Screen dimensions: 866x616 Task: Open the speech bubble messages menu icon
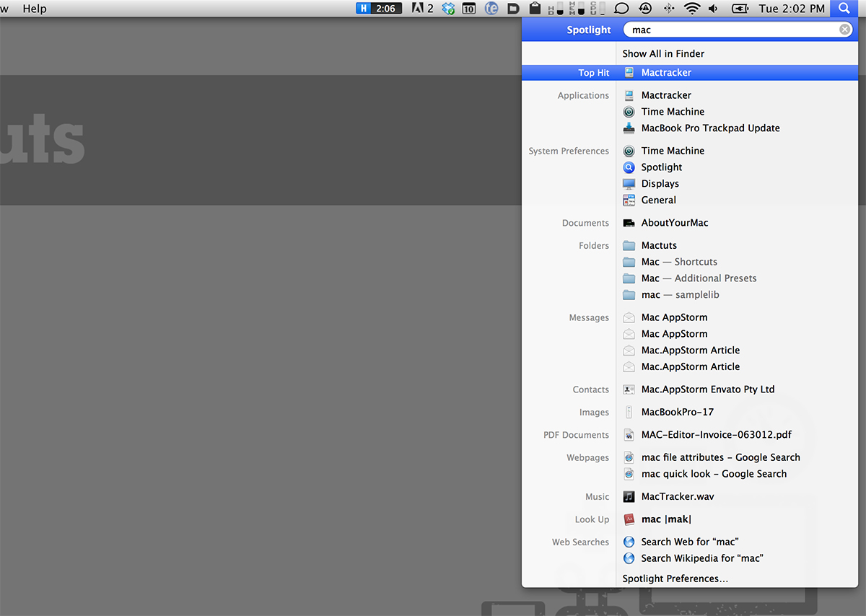coord(621,9)
